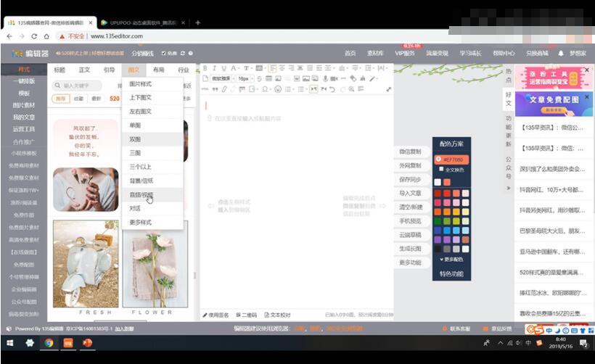The width and height of the screenshot is (595, 364).
Task: Click the blank new document icon
Action: pos(205,78)
